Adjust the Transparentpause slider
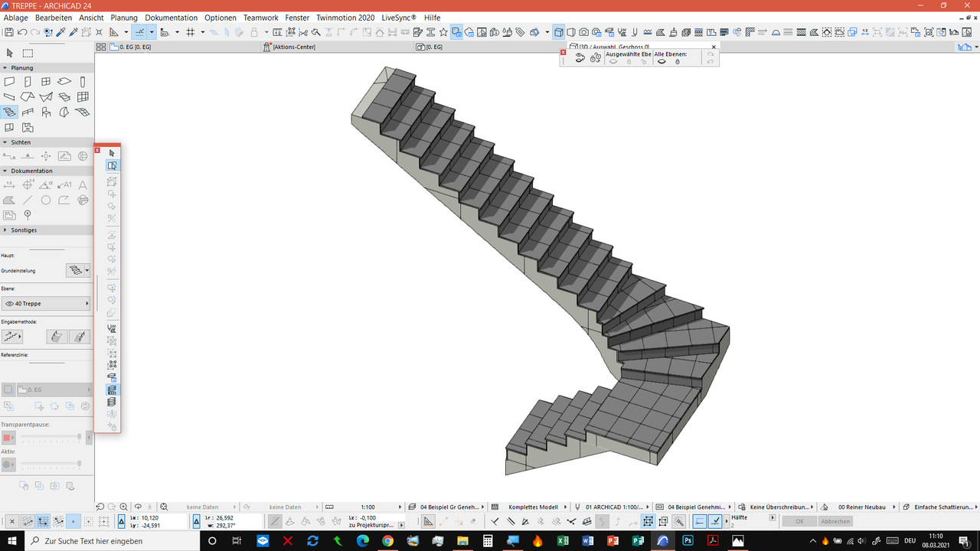 [x=51, y=437]
